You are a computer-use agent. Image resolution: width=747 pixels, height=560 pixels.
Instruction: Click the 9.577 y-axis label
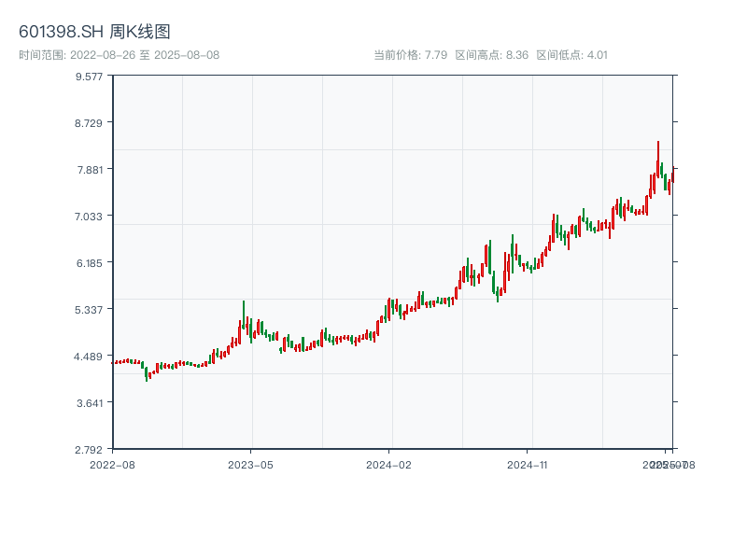(90, 76)
